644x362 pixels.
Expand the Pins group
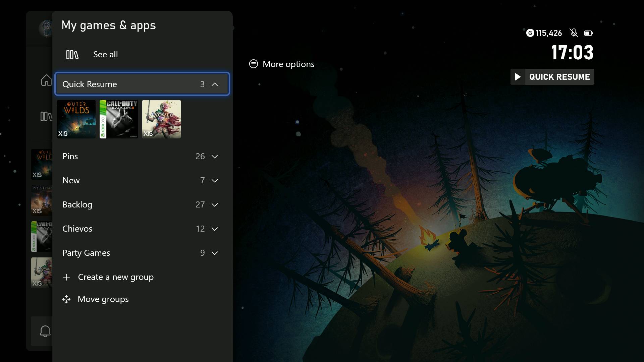point(215,156)
